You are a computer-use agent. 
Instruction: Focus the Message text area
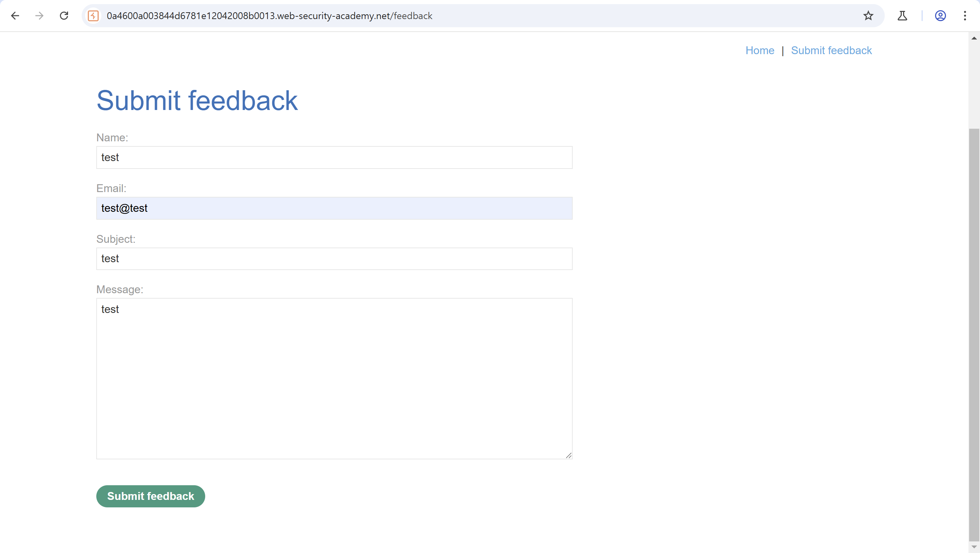click(x=334, y=378)
